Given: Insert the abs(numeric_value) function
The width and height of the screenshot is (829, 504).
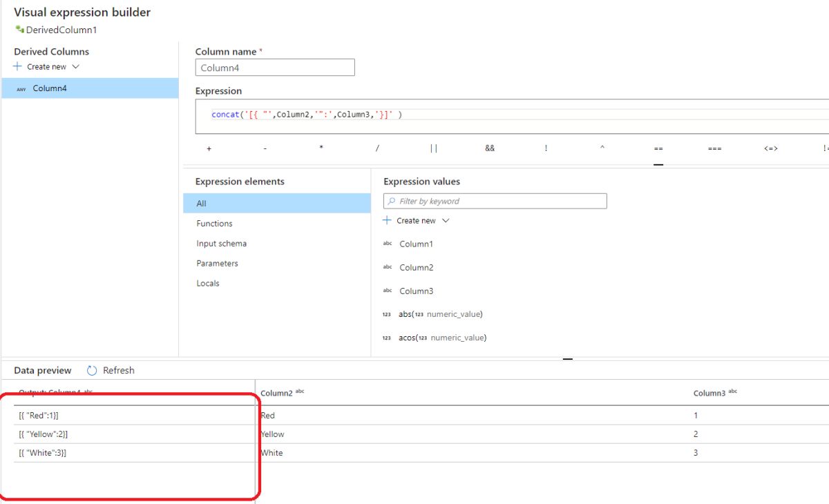Looking at the screenshot, I should pyautogui.click(x=440, y=314).
